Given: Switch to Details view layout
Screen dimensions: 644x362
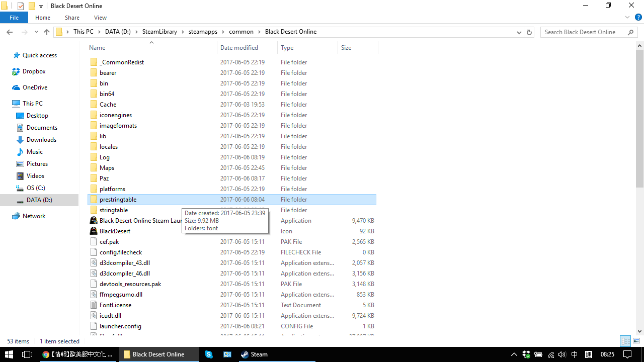Looking at the screenshot, I should tap(625, 341).
